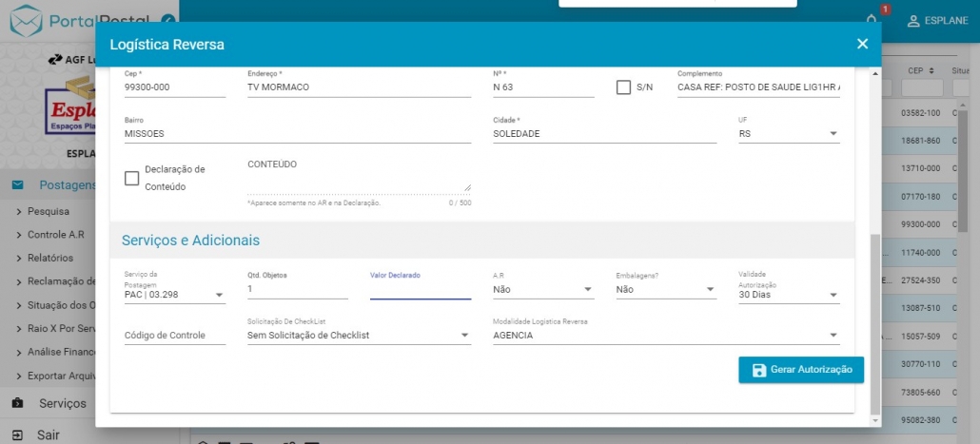
Task: Click the Serviços sidebar icon
Action: tap(18, 403)
